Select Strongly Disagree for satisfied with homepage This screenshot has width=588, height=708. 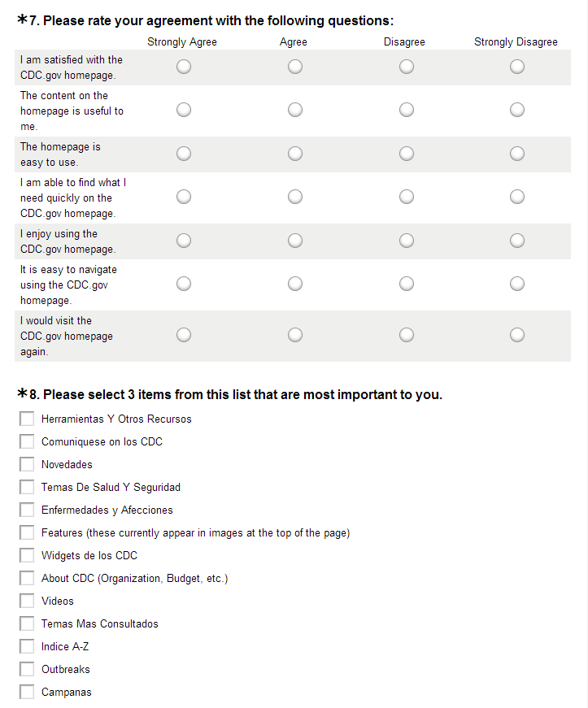tap(517, 67)
